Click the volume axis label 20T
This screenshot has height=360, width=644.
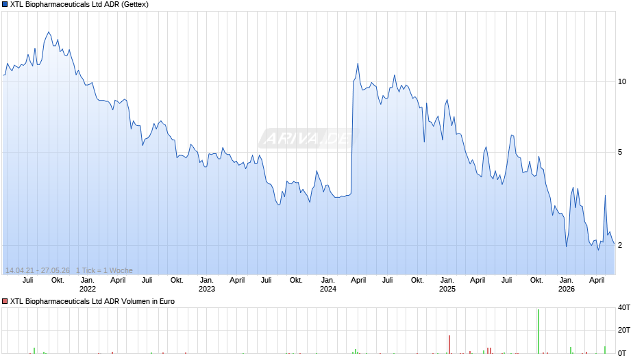[x=624, y=330]
